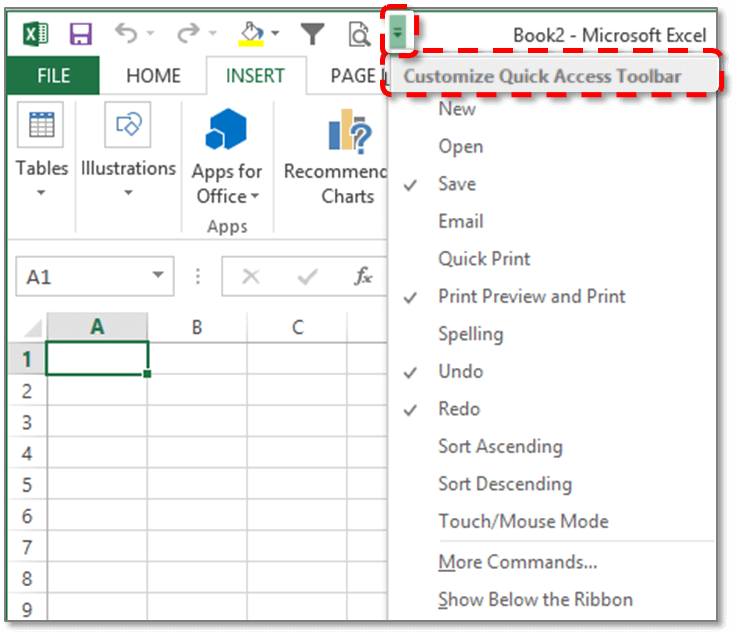Viewport: 737px width, 635px height.
Task: Choose Show Below the Ribbon
Action: click(552, 600)
